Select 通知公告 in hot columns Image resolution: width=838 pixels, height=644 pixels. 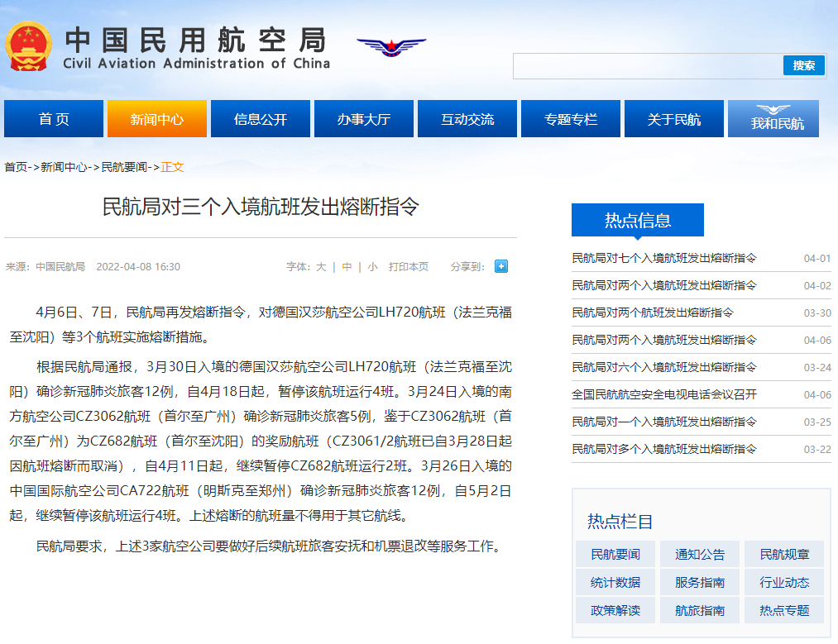coord(700,555)
